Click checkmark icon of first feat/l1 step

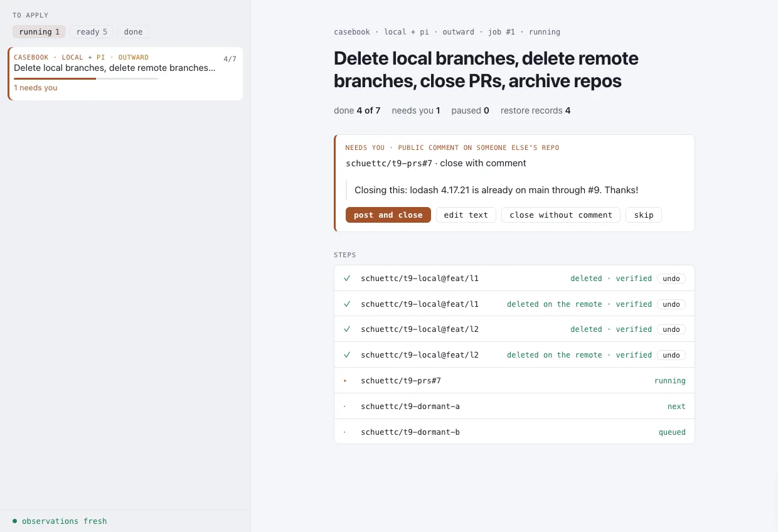point(347,278)
